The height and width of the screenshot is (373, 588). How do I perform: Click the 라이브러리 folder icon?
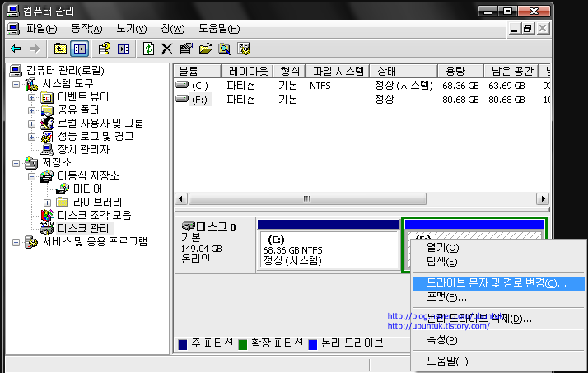pyautogui.click(x=63, y=203)
